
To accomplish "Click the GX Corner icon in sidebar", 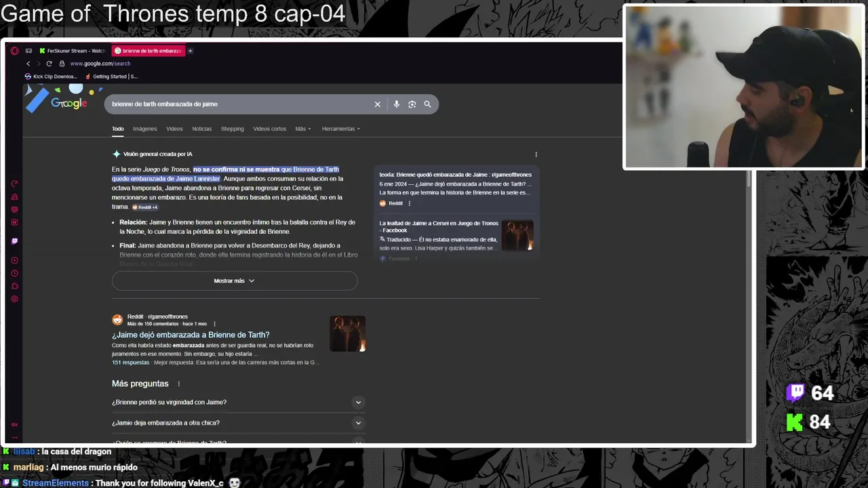I will (x=14, y=425).
